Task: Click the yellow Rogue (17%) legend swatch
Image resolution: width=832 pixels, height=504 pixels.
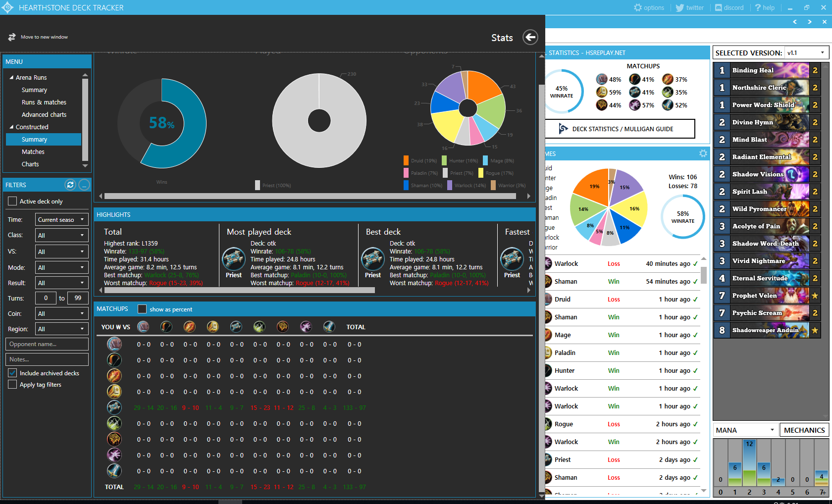Action: 481,173
